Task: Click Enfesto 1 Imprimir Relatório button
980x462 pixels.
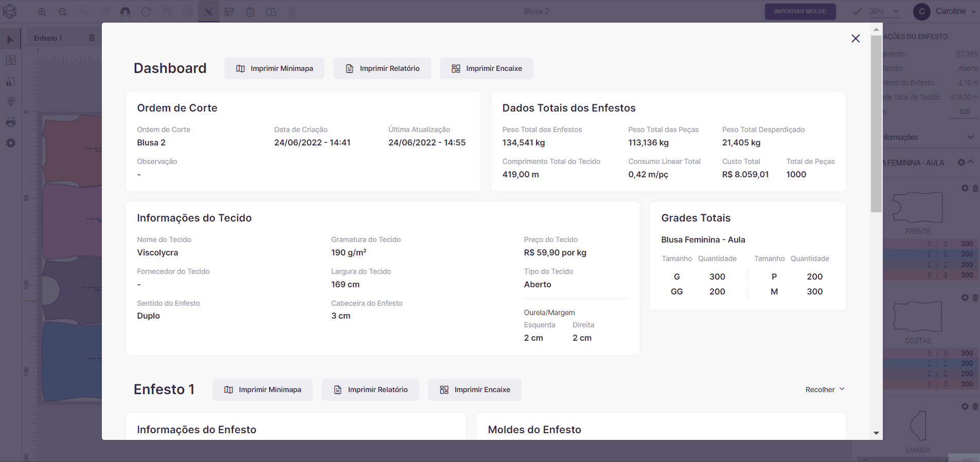Action: tap(370, 390)
